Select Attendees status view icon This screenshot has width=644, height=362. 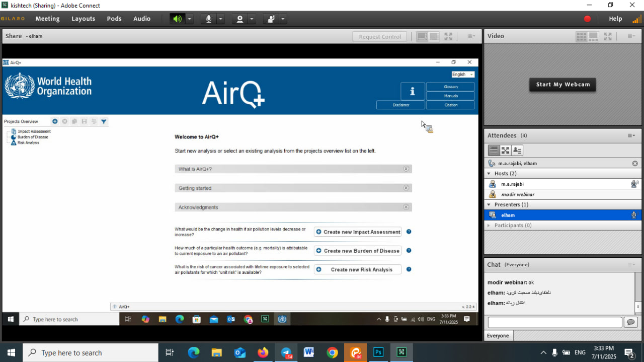point(517,150)
